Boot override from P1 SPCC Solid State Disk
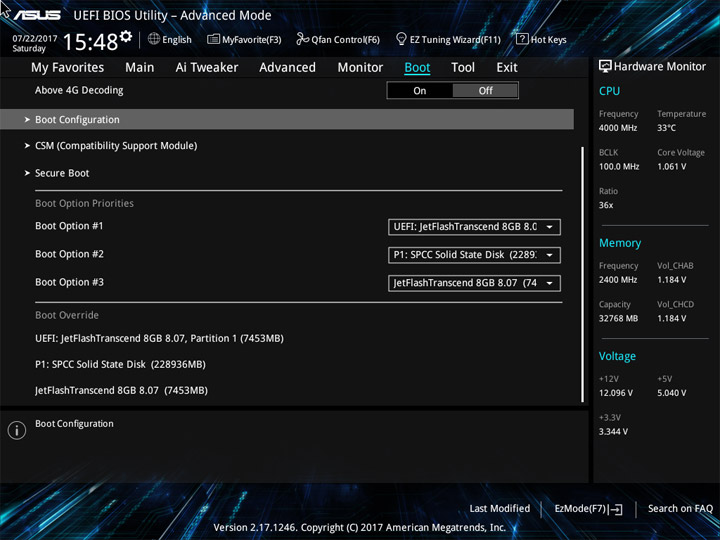The width and height of the screenshot is (720, 540). coord(120,365)
